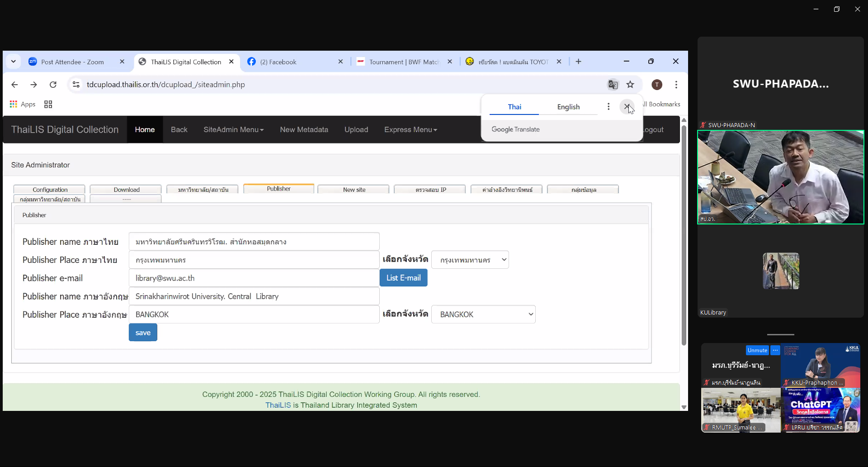Viewport: 868px width, 467px height.
Task: Open the กลุ่มข้อมูล tab
Action: 584,190
